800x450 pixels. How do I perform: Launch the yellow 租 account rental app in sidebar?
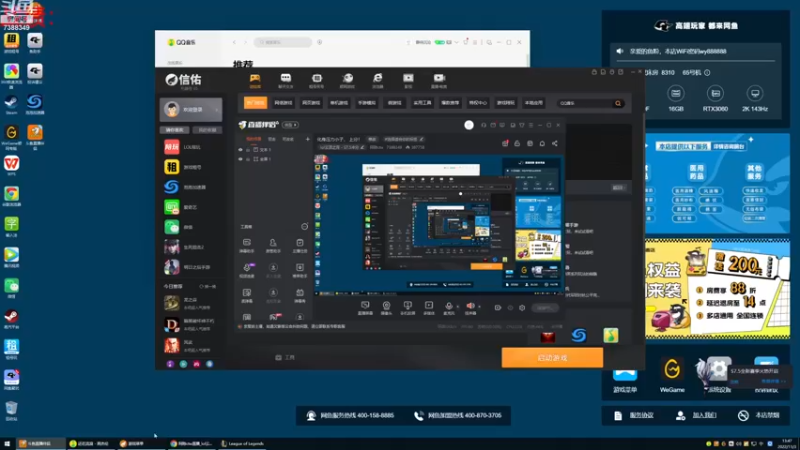(x=171, y=167)
